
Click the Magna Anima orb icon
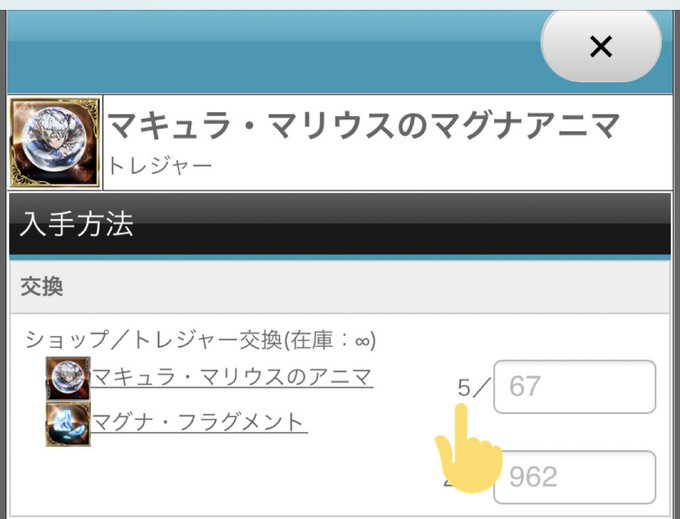click(55, 142)
